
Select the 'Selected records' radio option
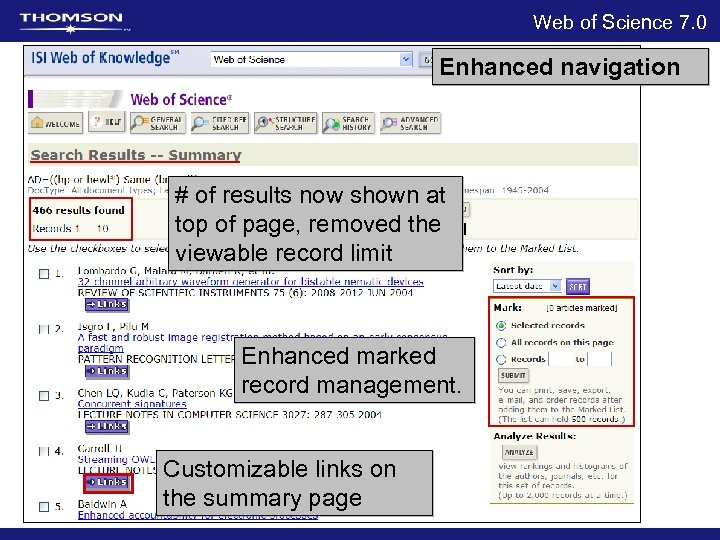point(501,326)
